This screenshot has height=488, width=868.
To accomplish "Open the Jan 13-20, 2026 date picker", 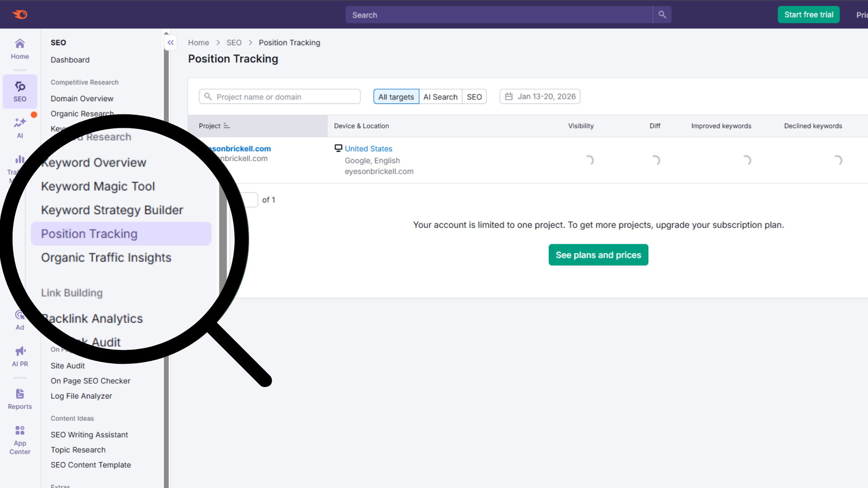I will tap(540, 96).
